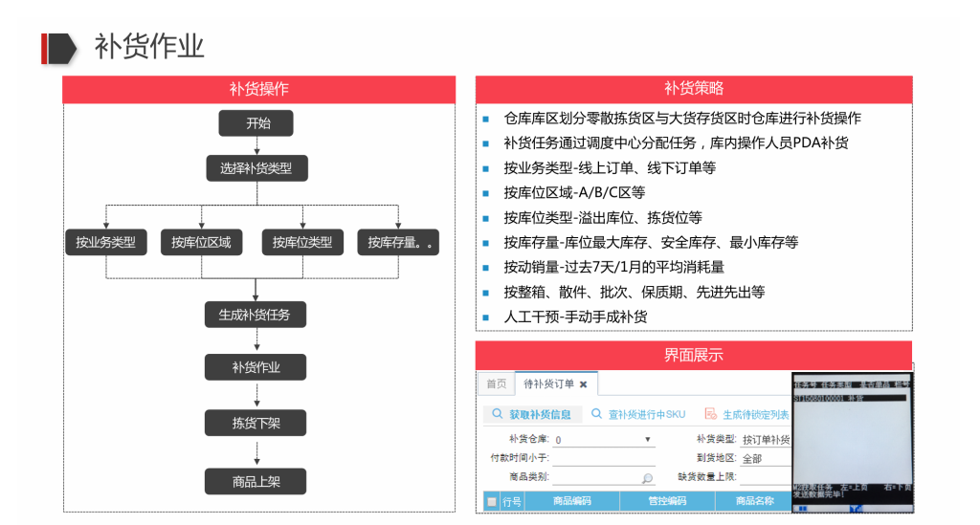Click the 生成补货任务 flowchart box
This screenshot has height=525, width=980.
click(256, 314)
